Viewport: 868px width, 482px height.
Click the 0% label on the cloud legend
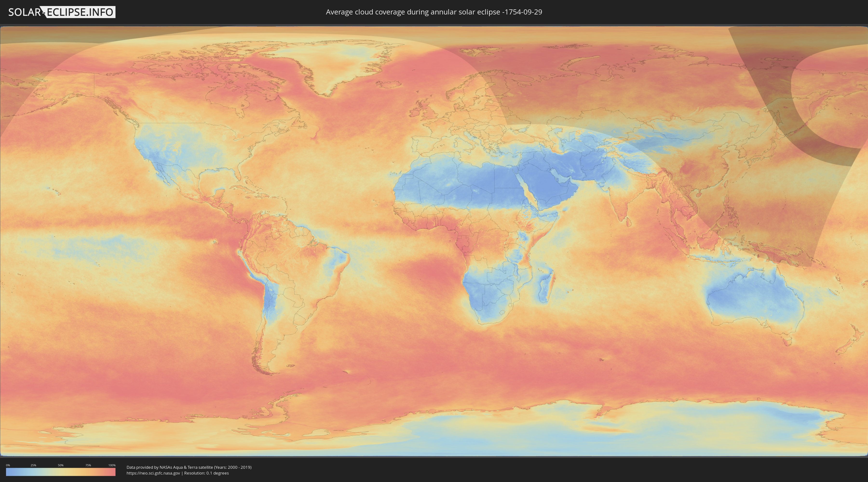point(8,465)
